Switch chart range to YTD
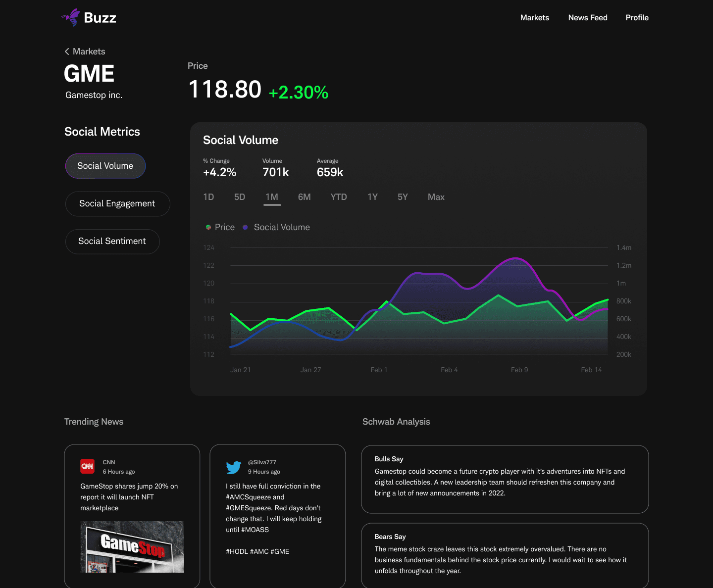Screen dimensions: 713x588 pos(339,197)
